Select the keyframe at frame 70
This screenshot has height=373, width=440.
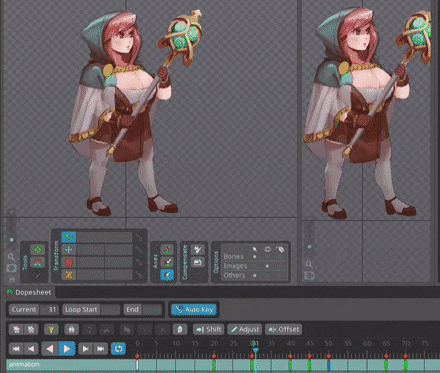(405, 356)
